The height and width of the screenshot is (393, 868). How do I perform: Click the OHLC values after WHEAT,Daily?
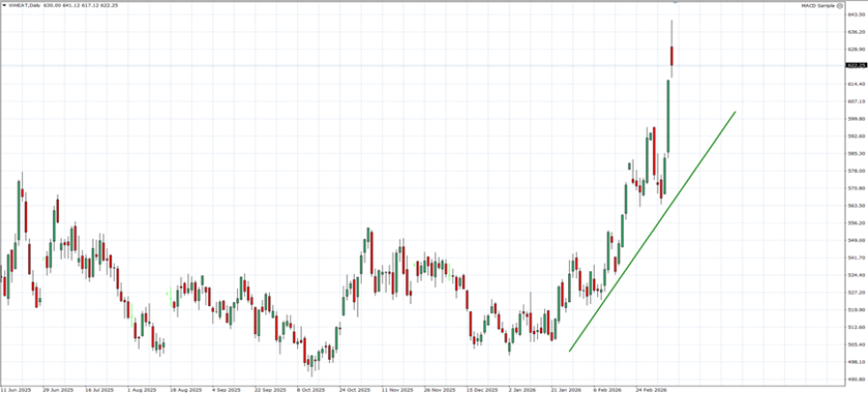(x=84, y=5)
